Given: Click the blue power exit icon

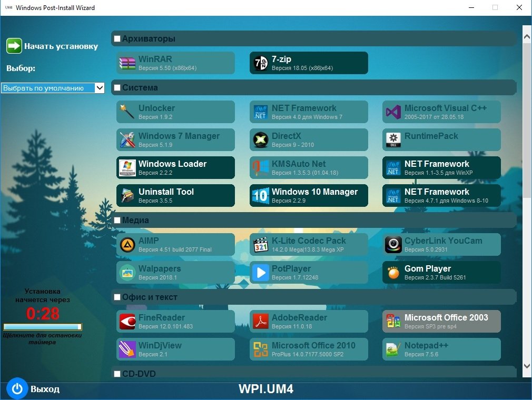Looking at the screenshot, I should point(17,389).
